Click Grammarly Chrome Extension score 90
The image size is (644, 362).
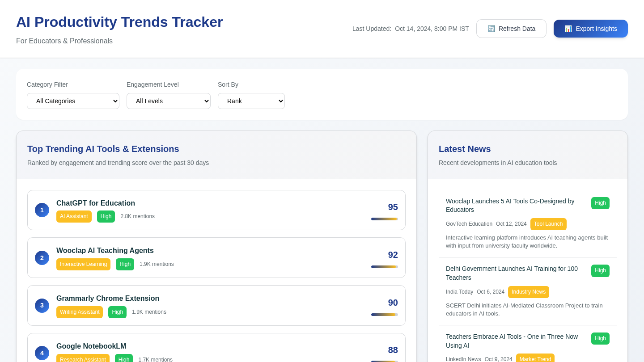click(393, 303)
